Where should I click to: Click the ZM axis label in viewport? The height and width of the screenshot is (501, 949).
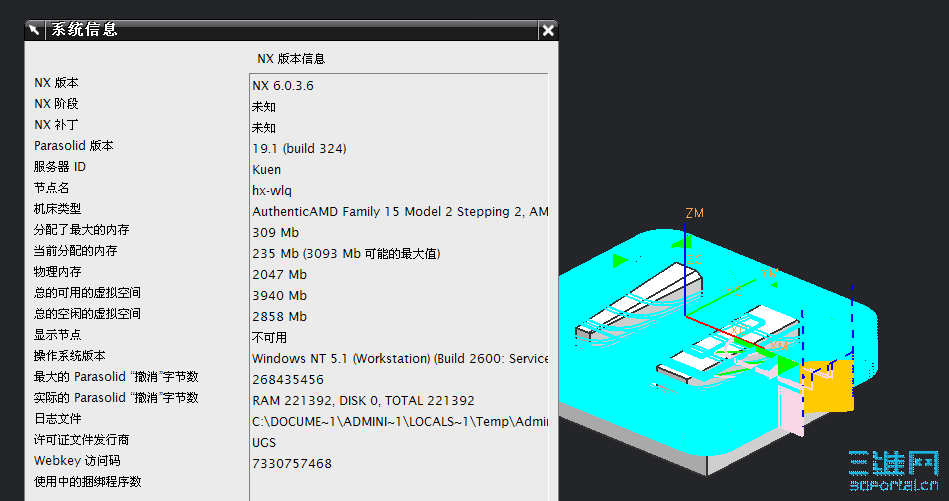click(694, 213)
